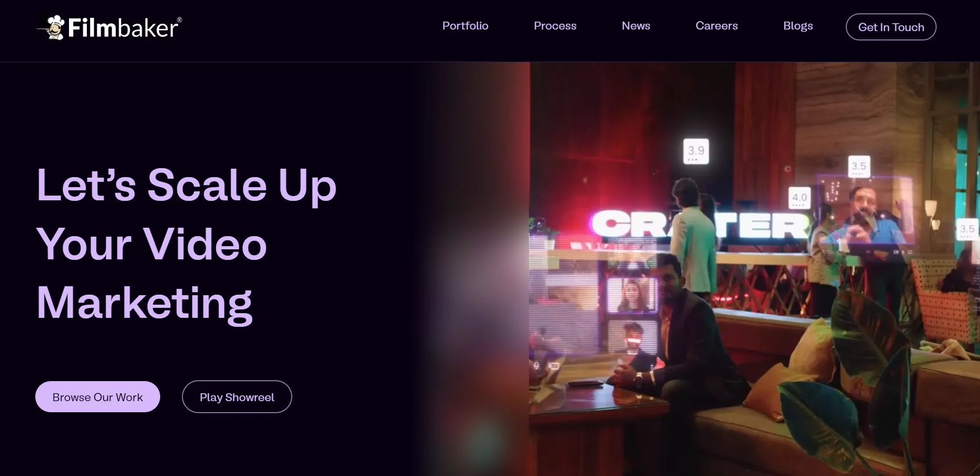
Task: Click the Filmbaker wordmark text
Action: [x=124, y=28]
